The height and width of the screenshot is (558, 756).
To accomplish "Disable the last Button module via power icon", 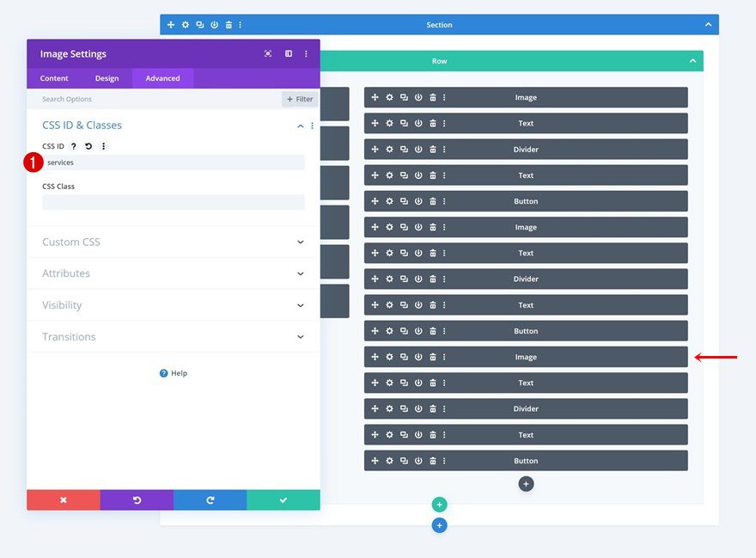I will [x=418, y=461].
